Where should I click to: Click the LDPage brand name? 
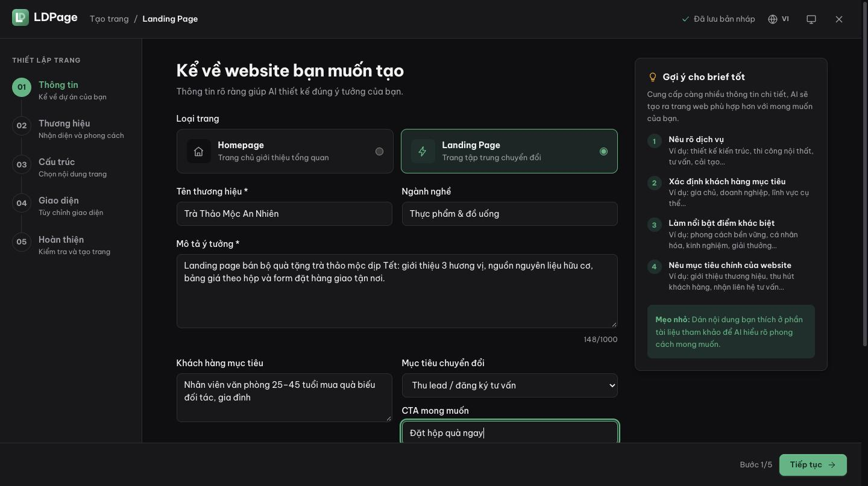[x=55, y=17]
